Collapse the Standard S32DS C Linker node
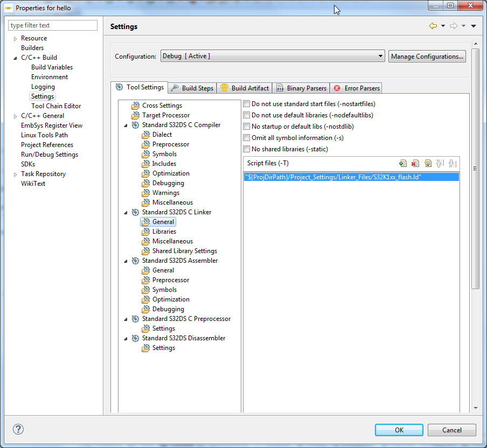Screen dimensions: 487x448 point(126,213)
